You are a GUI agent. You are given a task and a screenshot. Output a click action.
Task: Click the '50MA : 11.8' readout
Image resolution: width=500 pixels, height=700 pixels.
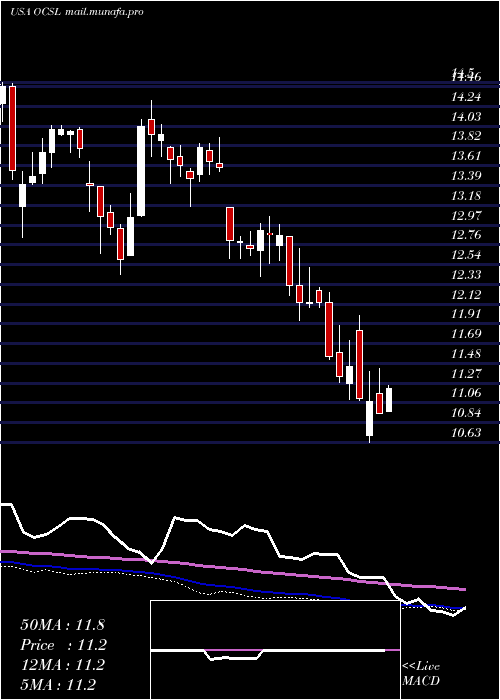tap(62, 625)
